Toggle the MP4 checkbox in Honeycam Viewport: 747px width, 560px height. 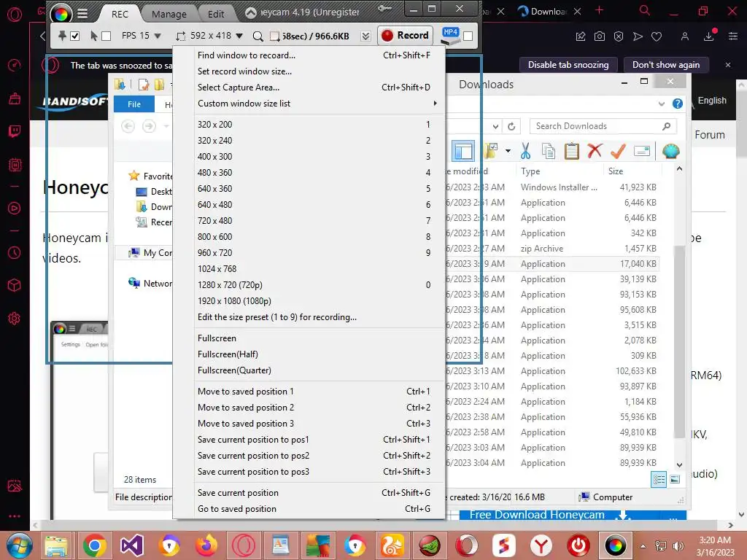pyautogui.click(x=468, y=36)
